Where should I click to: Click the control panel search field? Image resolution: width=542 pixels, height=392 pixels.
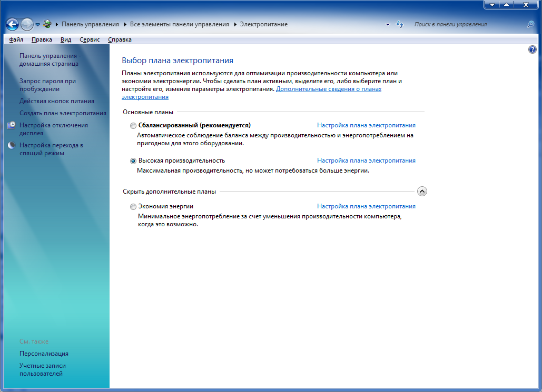tap(466, 24)
